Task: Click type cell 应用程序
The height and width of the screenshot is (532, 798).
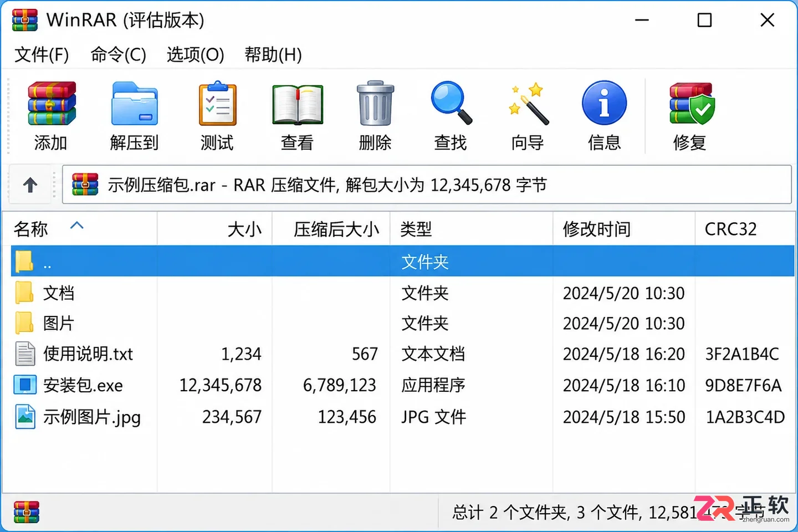Action: (x=433, y=385)
